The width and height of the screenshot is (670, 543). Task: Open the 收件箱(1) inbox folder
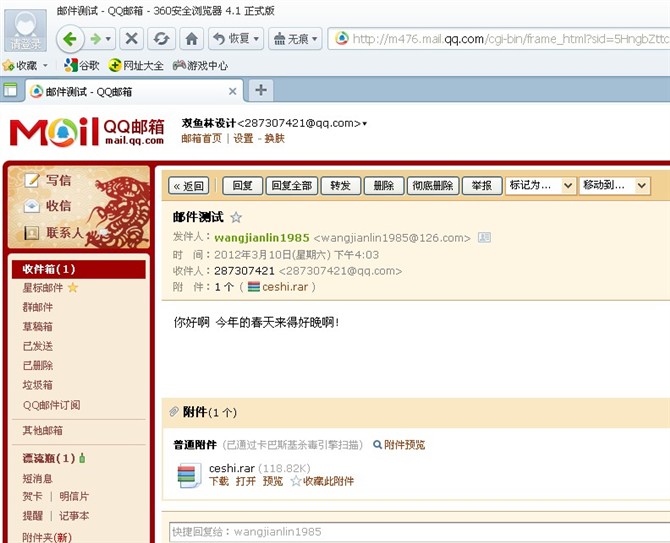(79, 269)
